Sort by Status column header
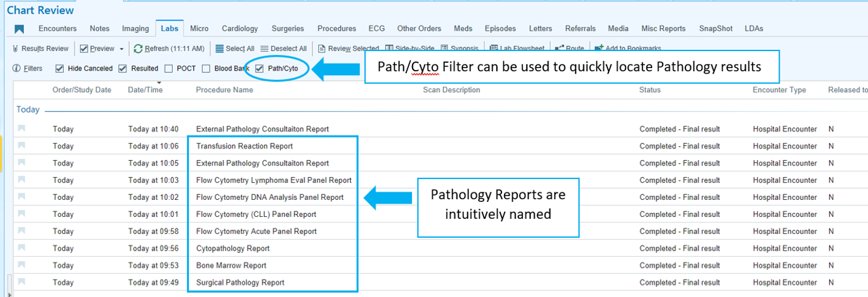The width and height of the screenshot is (868, 297). [x=650, y=90]
